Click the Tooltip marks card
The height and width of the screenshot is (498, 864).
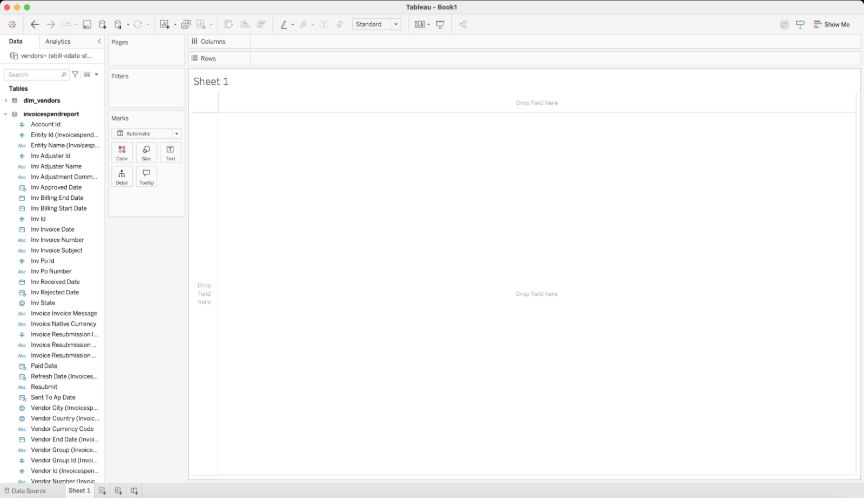[x=146, y=177]
